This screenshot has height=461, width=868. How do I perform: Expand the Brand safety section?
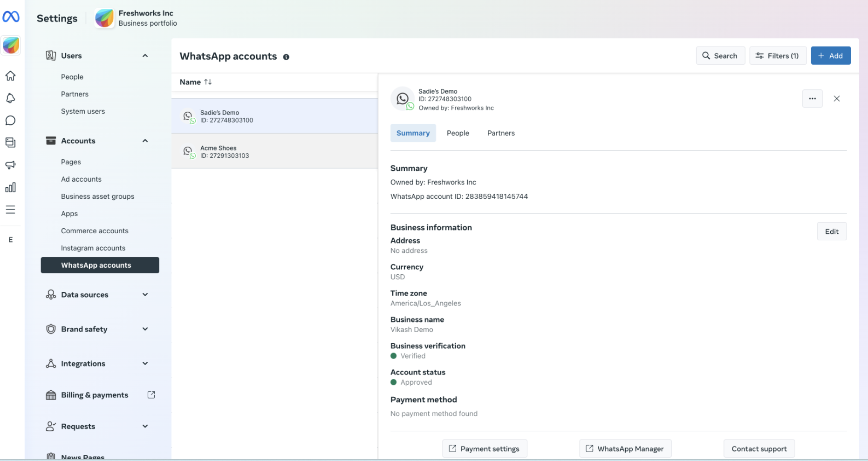tap(145, 329)
